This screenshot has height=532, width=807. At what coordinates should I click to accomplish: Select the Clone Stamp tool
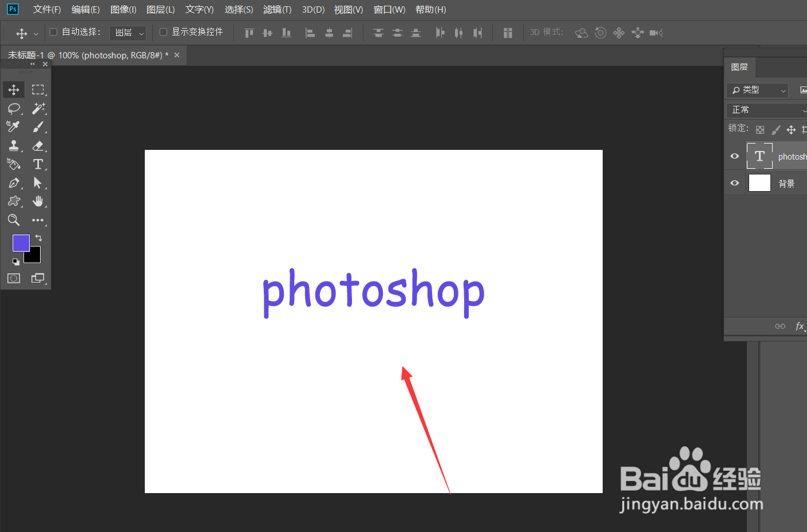tap(14, 146)
